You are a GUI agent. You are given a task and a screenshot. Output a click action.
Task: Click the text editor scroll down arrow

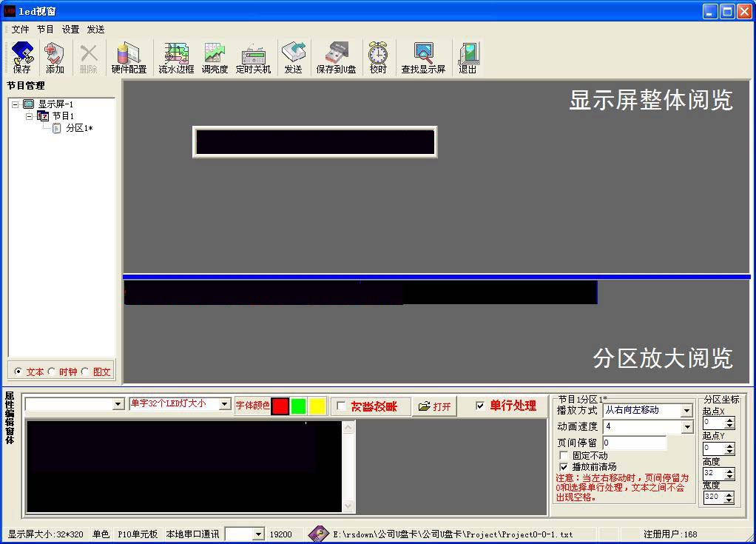348,506
